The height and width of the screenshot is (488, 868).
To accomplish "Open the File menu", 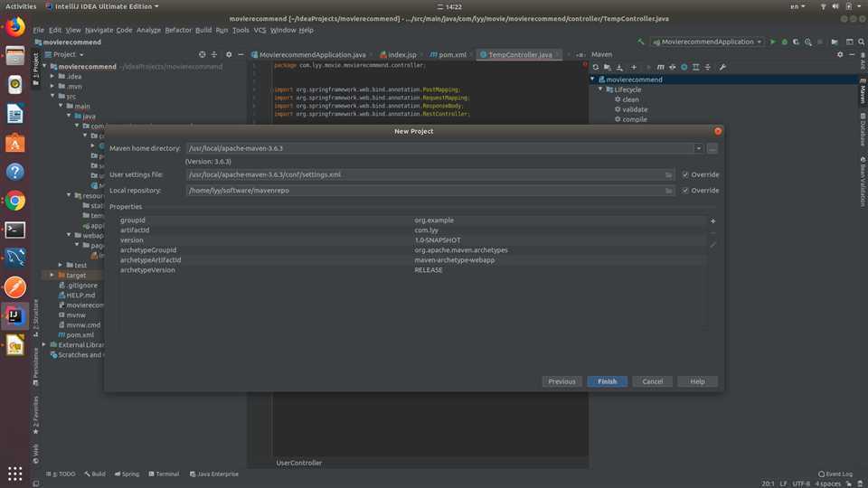I will point(38,30).
